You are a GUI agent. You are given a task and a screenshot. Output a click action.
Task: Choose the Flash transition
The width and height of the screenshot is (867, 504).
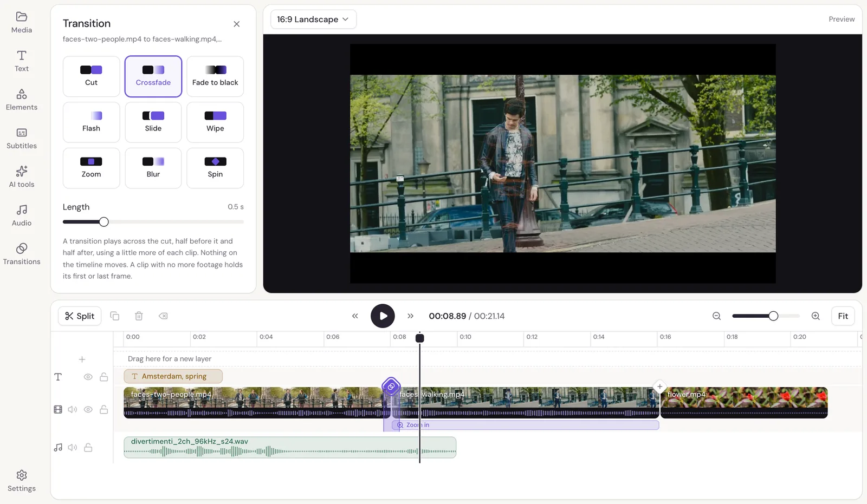point(91,122)
